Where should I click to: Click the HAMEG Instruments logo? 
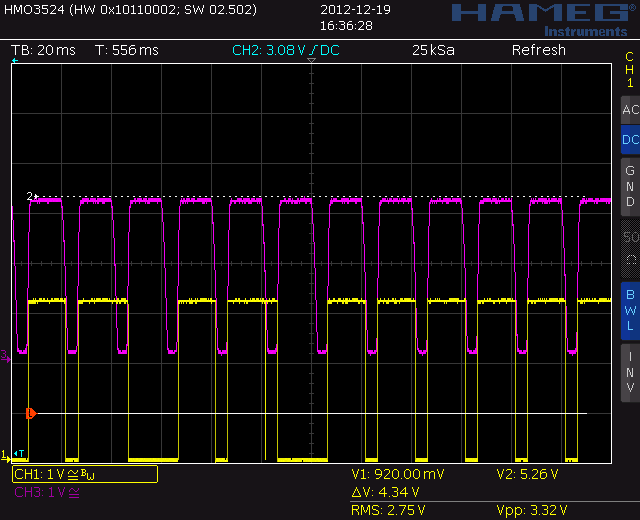(544, 20)
